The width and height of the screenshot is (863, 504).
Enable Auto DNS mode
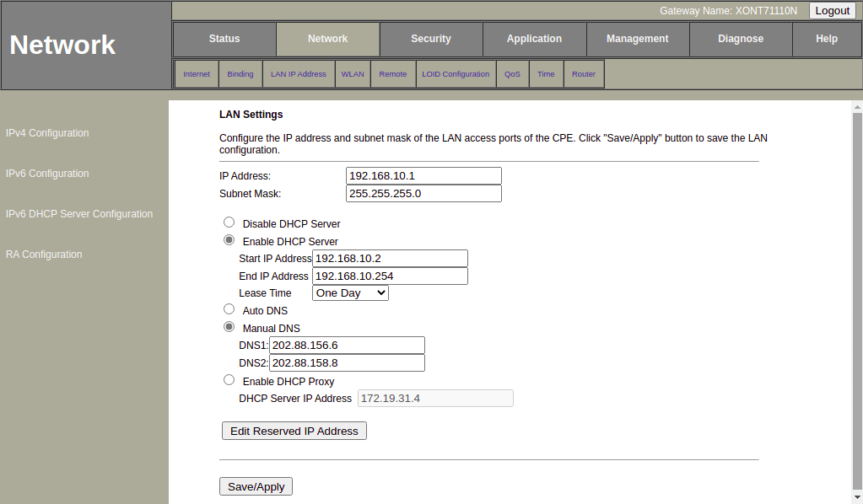(229, 308)
